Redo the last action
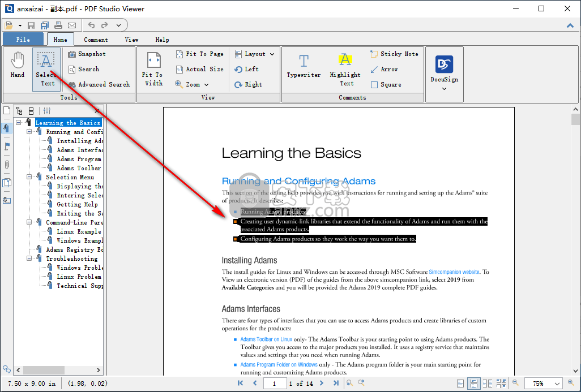Image resolution: width=581 pixels, height=392 pixels. (x=105, y=25)
